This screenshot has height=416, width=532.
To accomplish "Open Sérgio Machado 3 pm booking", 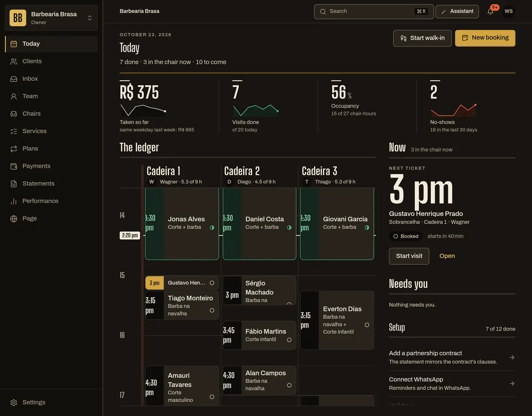I will [259, 290].
